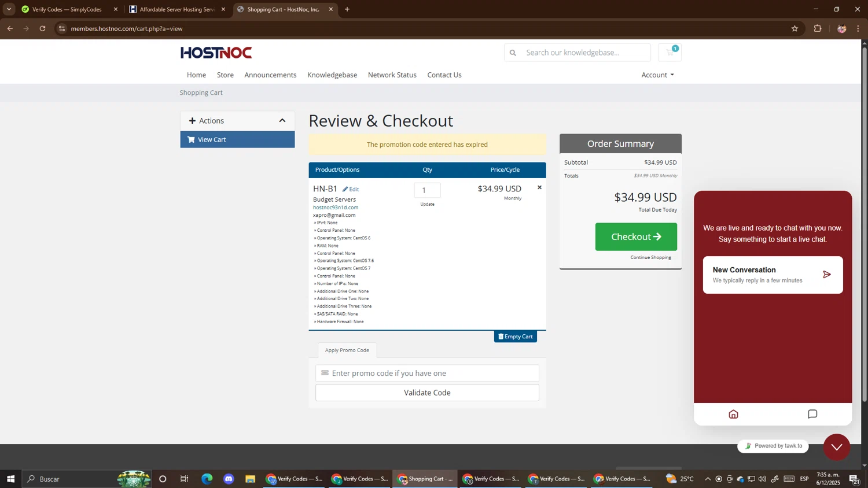Click the quantity input field
868x488 pixels.
pos(427,190)
